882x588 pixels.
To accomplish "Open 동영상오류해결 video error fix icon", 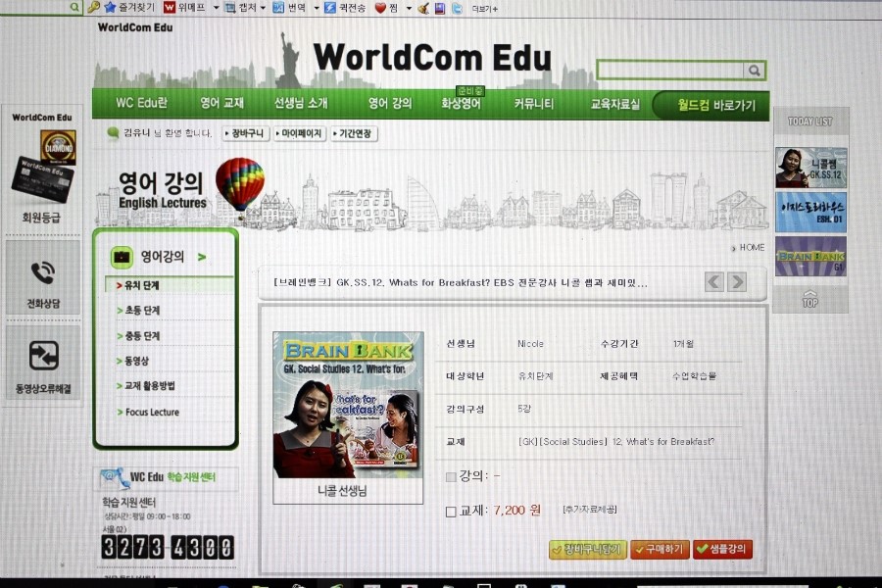I will coord(43,355).
